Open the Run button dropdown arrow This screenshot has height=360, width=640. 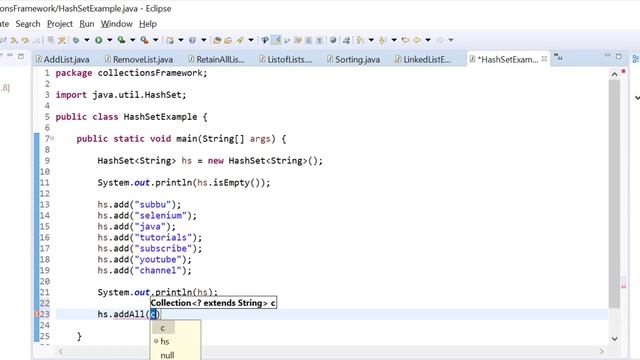point(110,40)
